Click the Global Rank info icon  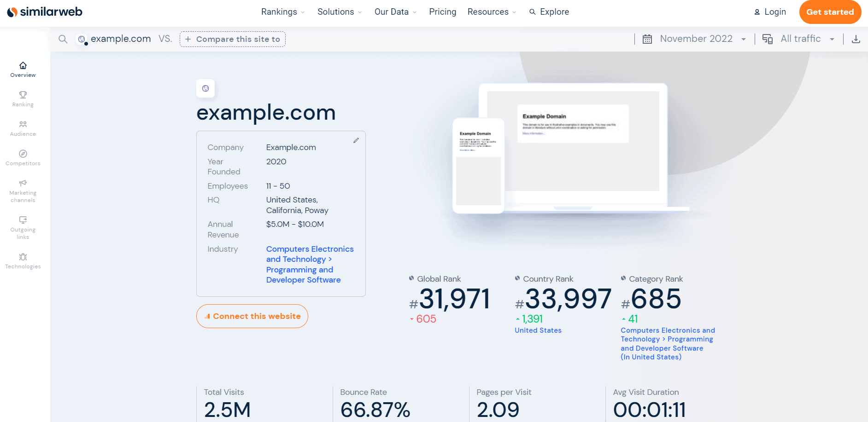tap(411, 278)
